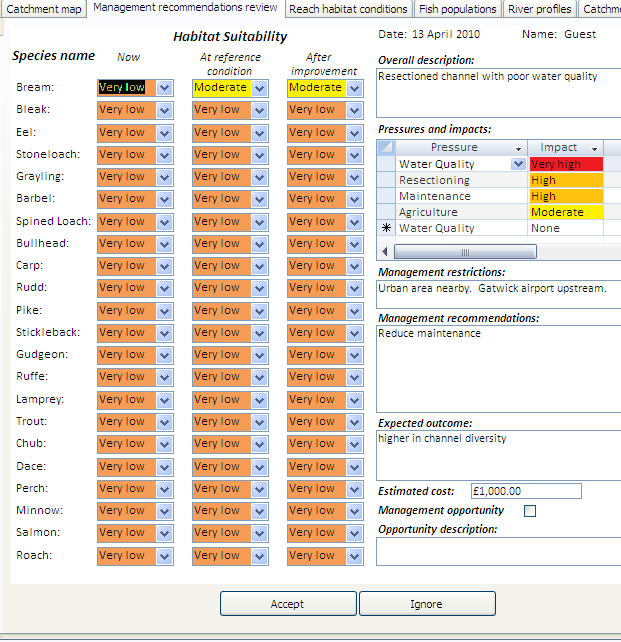Click the Accept button

coord(288,604)
